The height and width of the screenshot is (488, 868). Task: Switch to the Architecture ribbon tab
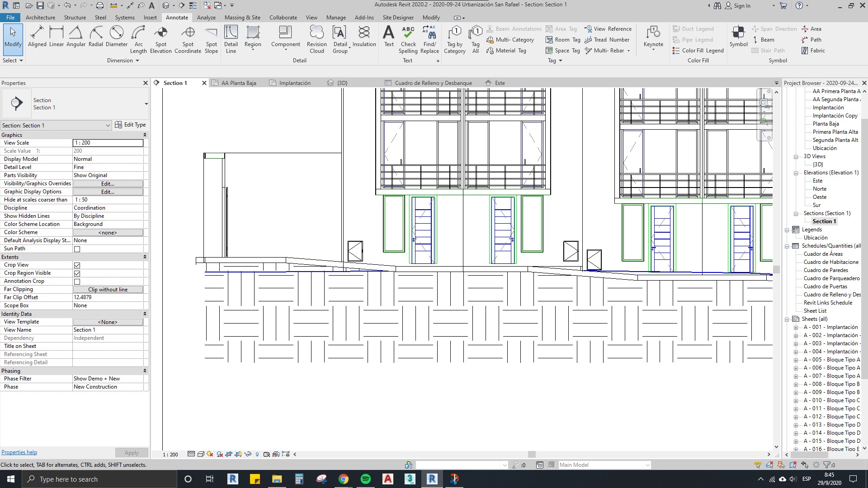point(40,17)
